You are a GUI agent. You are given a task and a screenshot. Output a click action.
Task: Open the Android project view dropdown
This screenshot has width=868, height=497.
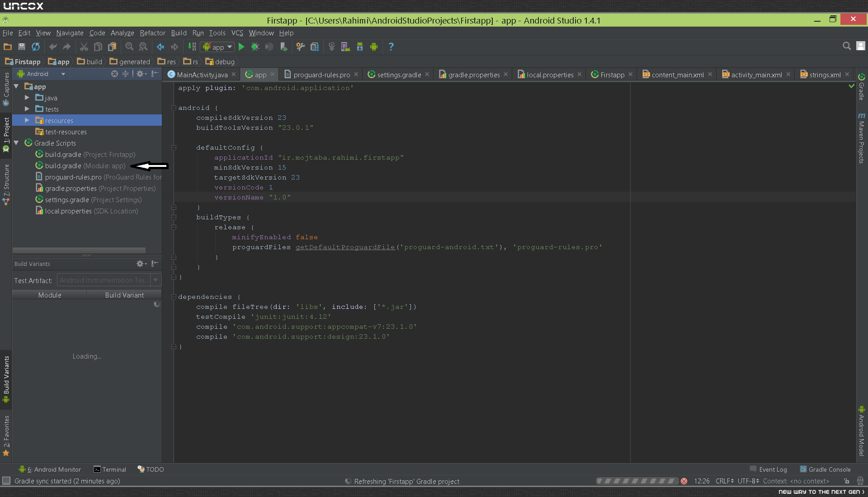point(41,74)
